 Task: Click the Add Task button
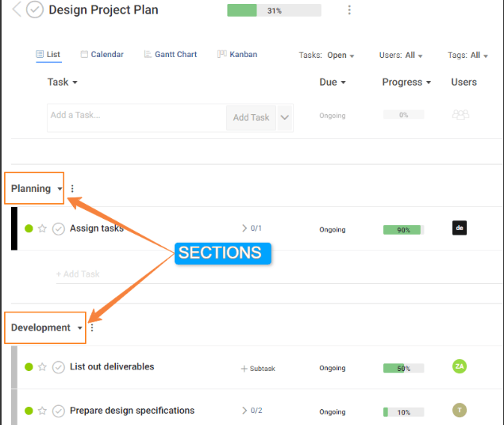pyautogui.click(x=251, y=118)
